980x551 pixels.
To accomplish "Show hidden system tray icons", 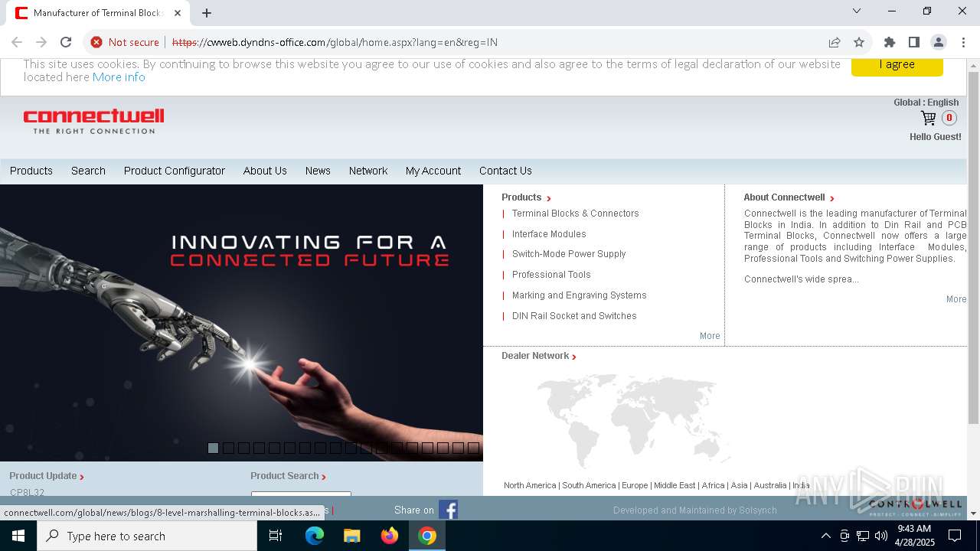I will click(825, 536).
